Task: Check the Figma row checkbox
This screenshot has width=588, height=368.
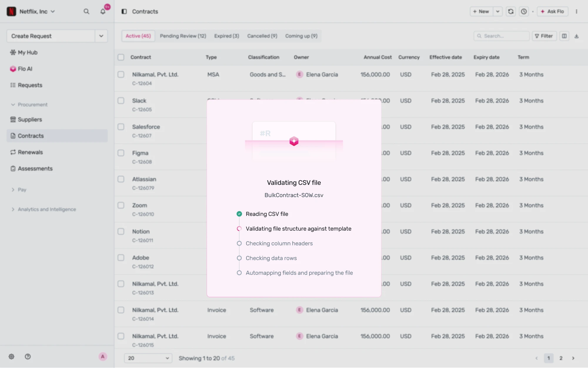Action: click(x=121, y=153)
